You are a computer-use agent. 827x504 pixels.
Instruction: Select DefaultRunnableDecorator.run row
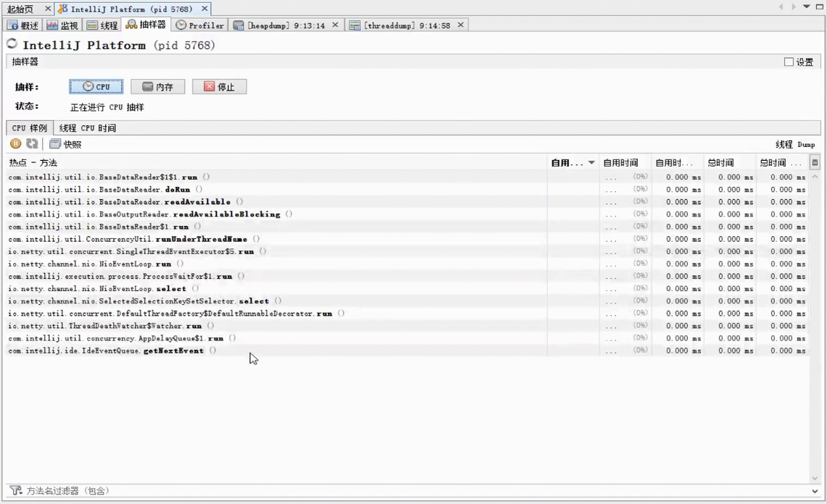click(x=408, y=313)
